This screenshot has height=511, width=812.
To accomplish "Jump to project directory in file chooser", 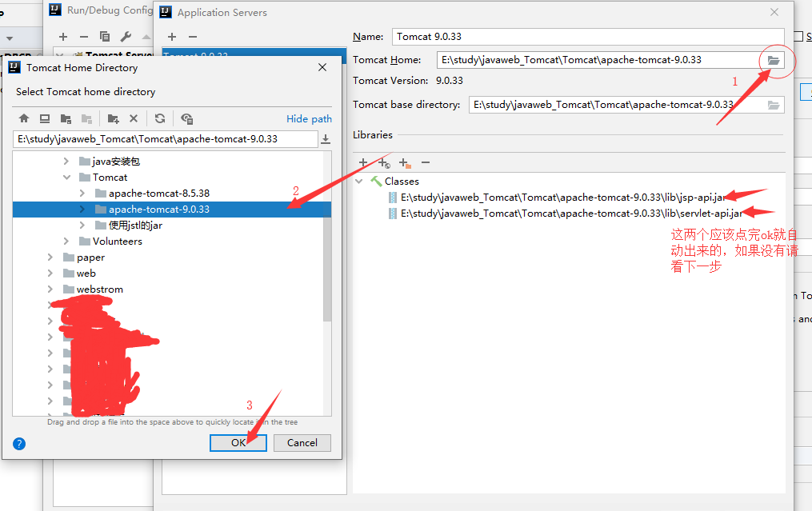I will 66,118.
